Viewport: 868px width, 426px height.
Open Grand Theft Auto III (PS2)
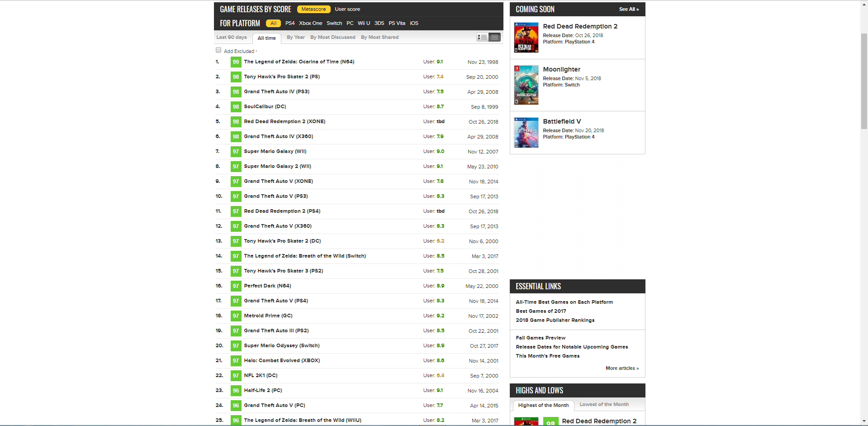(x=276, y=330)
